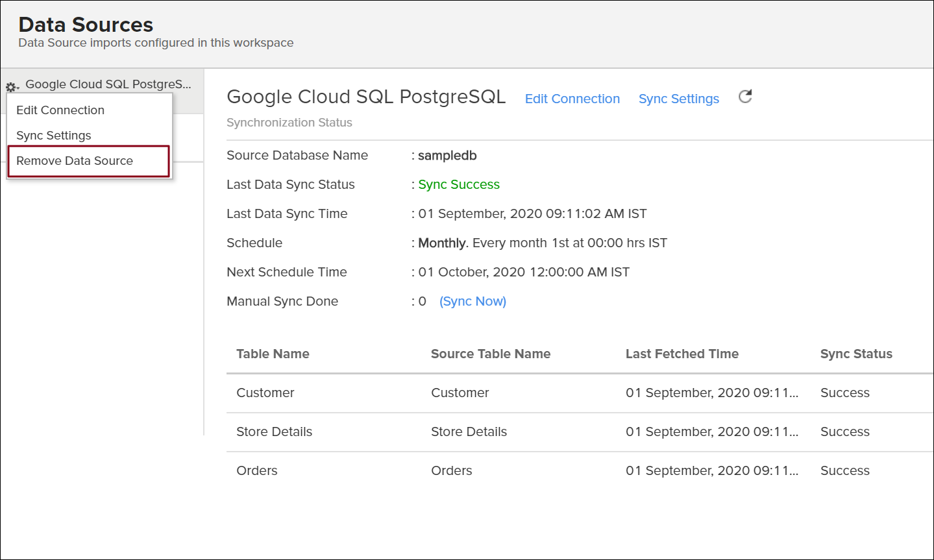
Task: Trigger a manual sync via "(Sync Now)"
Action: click(x=473, y=301)
